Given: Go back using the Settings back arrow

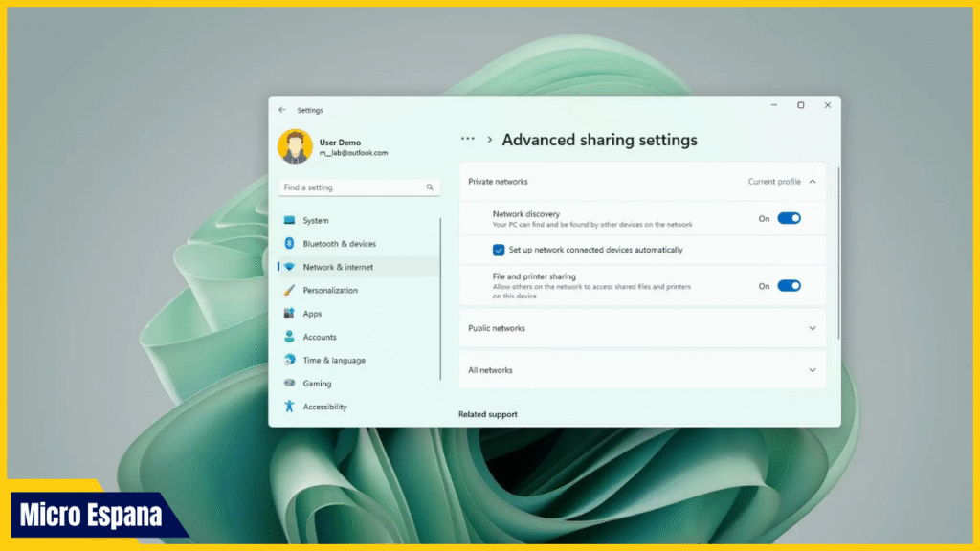Looking at the screenshot, I should pyautogui.click(x=282, y=110).
